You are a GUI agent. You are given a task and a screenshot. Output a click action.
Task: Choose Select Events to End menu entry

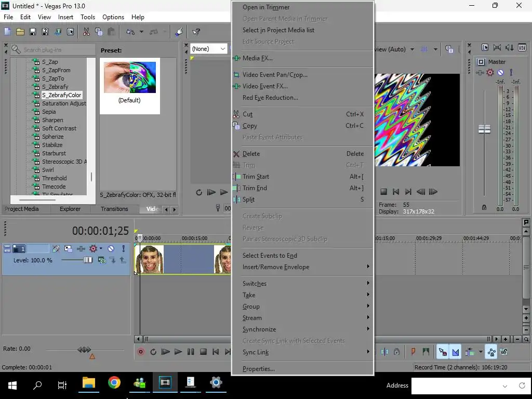tap(302, 256)
